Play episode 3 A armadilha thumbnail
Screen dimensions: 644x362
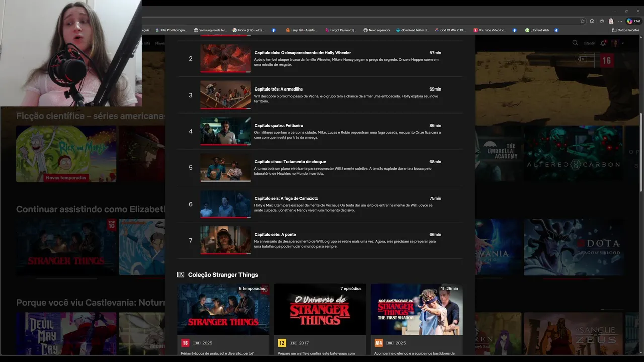[x=225, y=95]
